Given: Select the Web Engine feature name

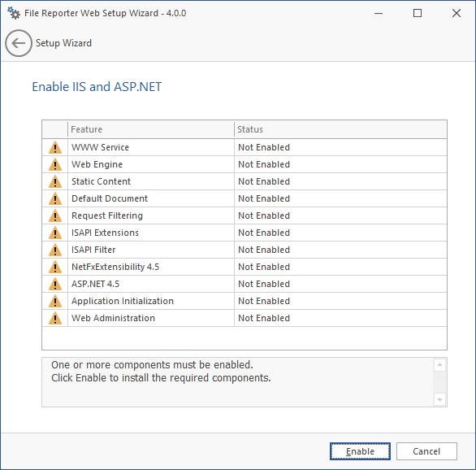Looking at the screenshot, I should (97, 164).
